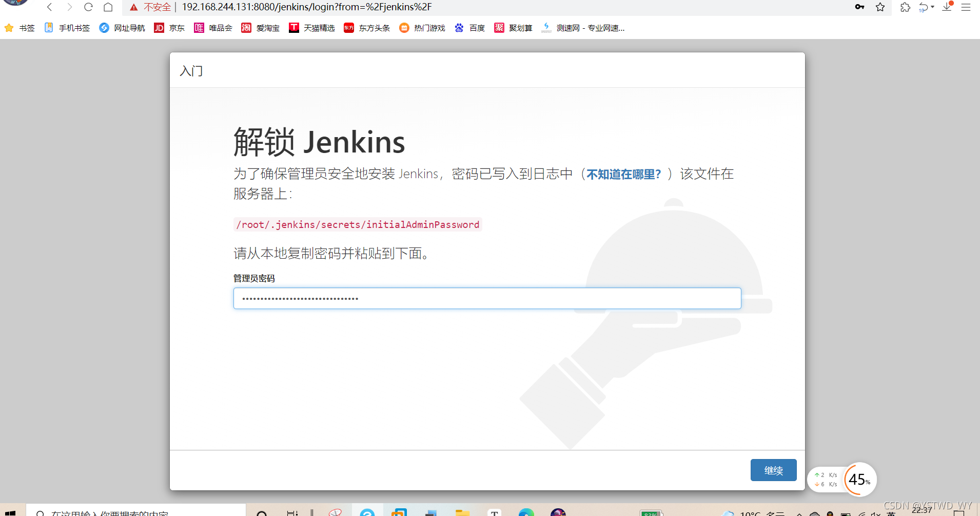
Task: Click the 请从本地复制密码并粘贴到下面 instruction text
Action: pos(331,253)
